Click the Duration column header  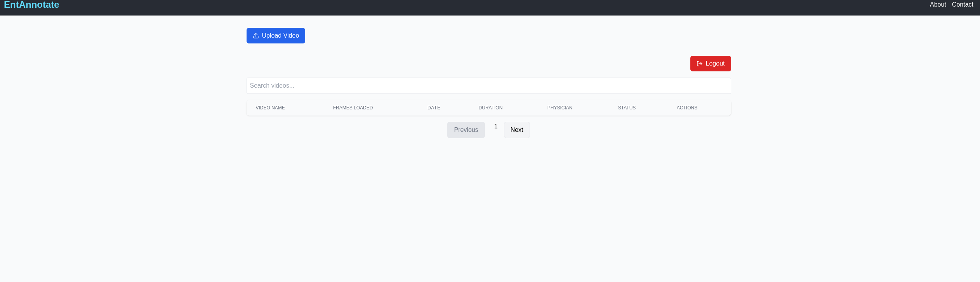[490, 108]
